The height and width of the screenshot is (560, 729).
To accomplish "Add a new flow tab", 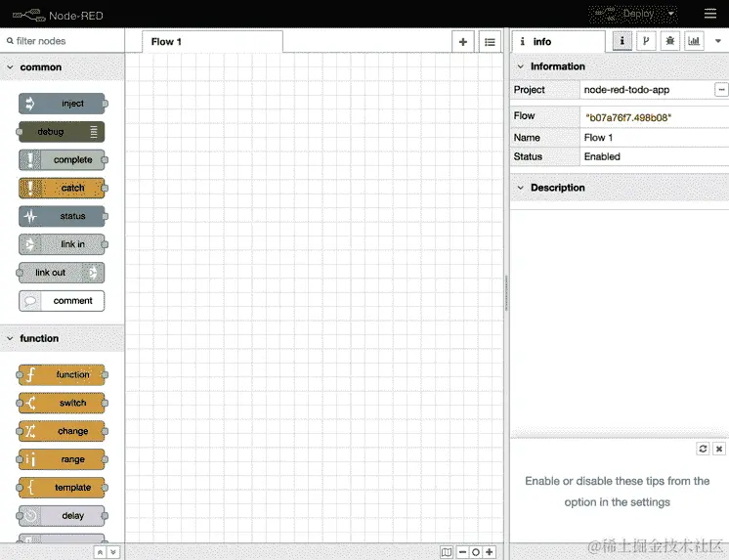I will [x=462, y=42].
